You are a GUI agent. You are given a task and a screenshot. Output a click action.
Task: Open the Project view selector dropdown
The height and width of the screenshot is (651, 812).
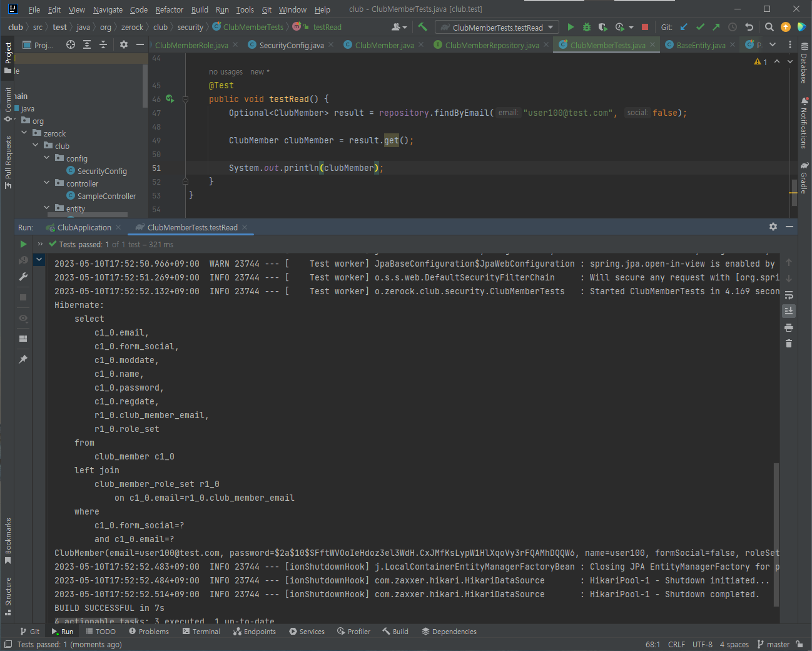39,44
